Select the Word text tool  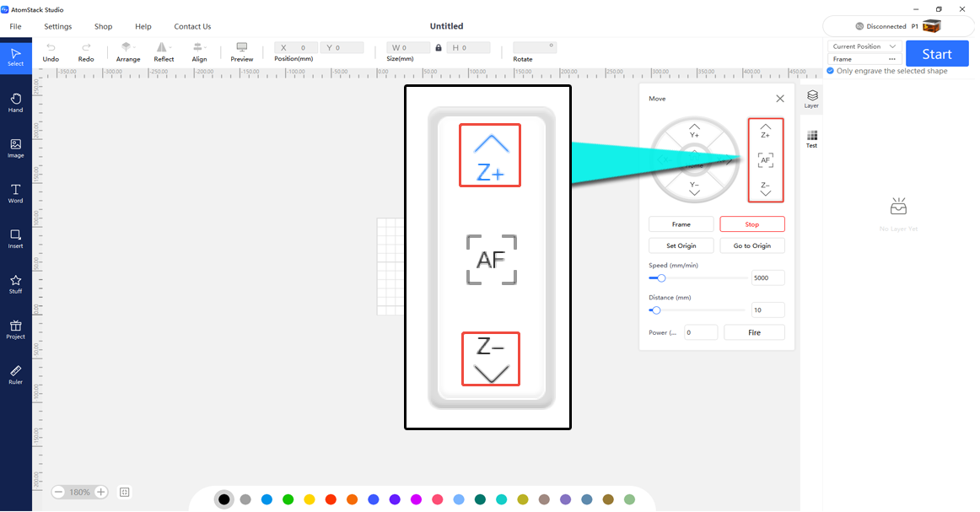pyautogui.click(x=16, y=193)
